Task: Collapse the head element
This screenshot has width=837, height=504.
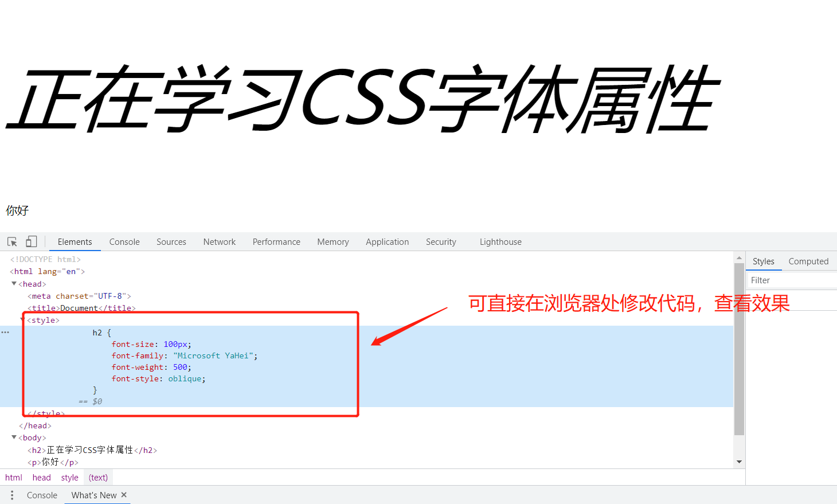Action: tap(13, 283)
